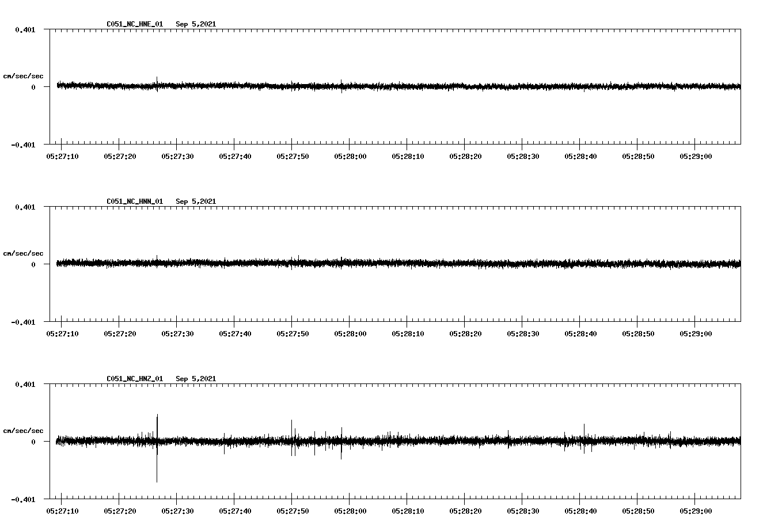
Task: Click the 05:27:20 time label under HNZ plot
Action: [120, 511]
